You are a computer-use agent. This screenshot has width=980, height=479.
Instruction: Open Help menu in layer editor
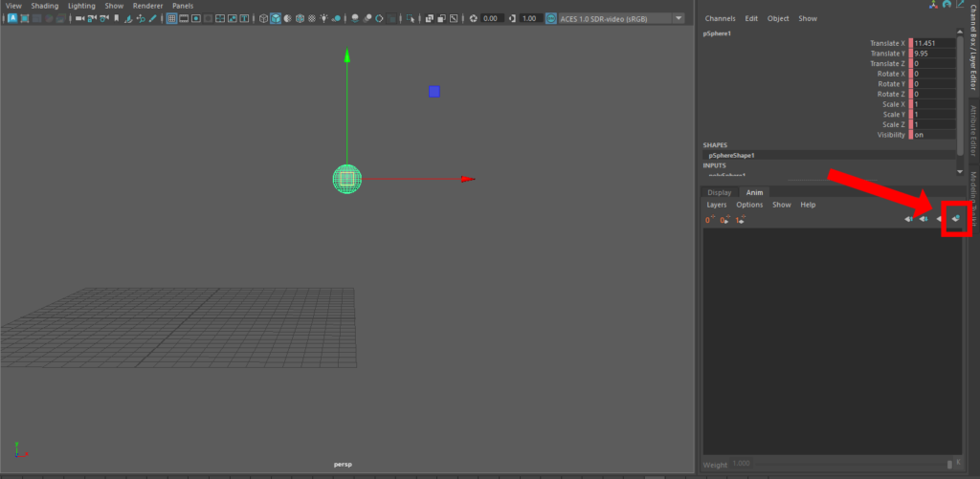point(808,205)
